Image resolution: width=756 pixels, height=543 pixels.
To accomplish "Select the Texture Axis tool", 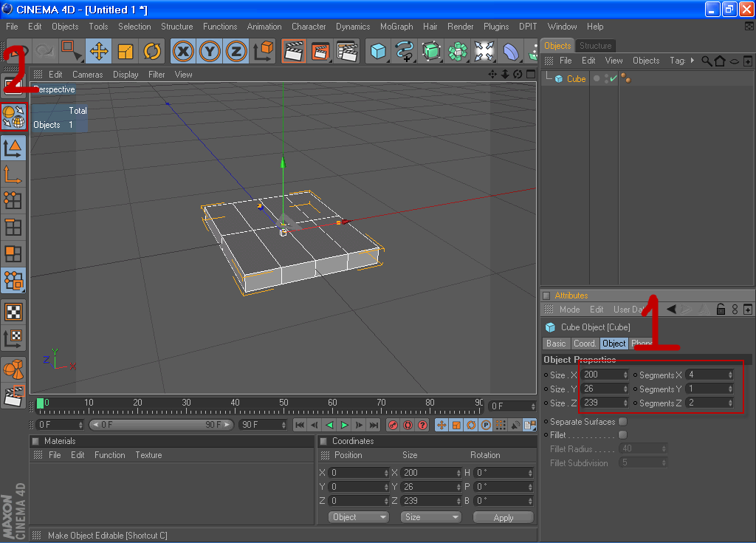I will 13,338.
